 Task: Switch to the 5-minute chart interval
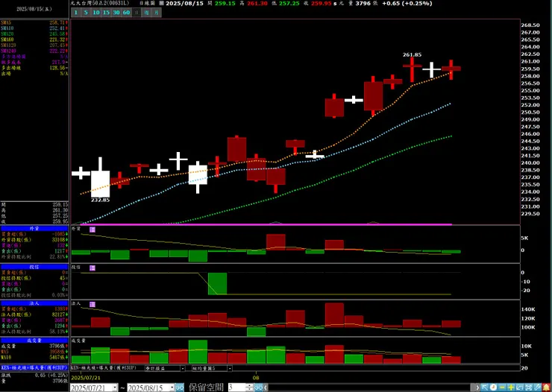click(x=86, y=13)
